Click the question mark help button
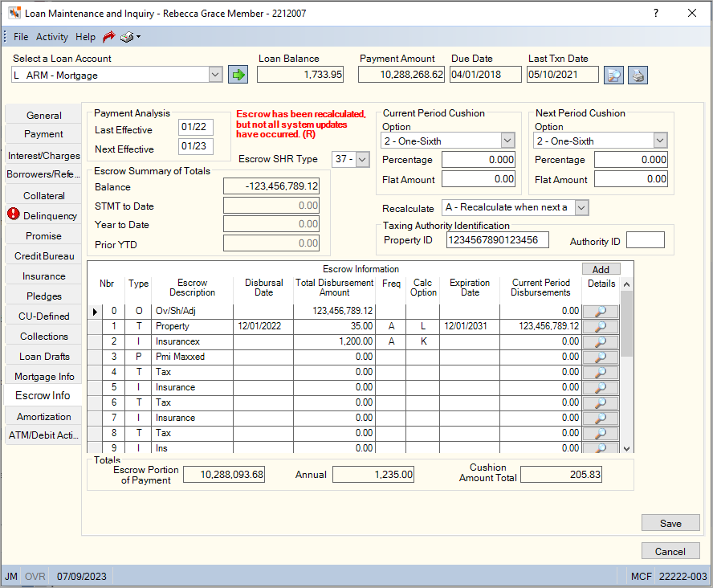 pyautogui.click(x=656, y=13)
